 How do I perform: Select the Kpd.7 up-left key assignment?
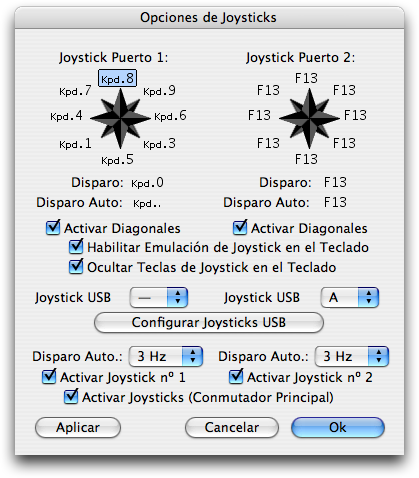(75, 91)
